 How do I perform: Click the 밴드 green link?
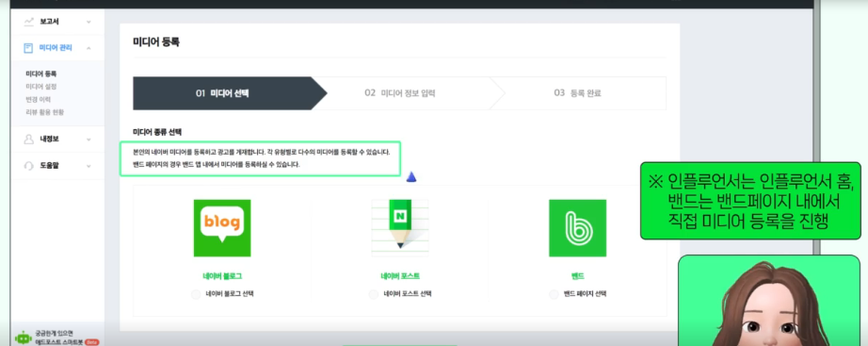point(577,276)
